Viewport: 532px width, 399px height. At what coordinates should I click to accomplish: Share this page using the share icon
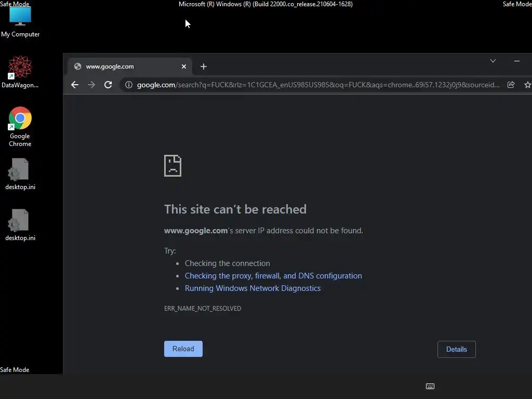point(511,85)
